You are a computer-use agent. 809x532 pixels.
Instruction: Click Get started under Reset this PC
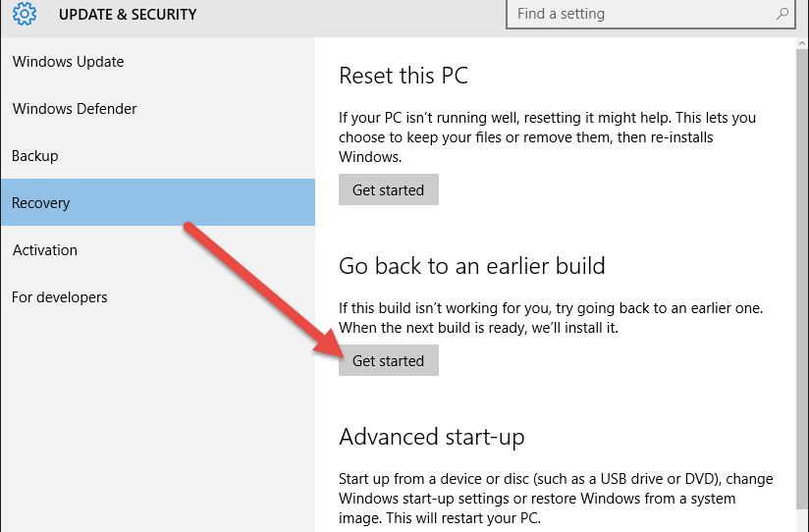pos(389,189)
